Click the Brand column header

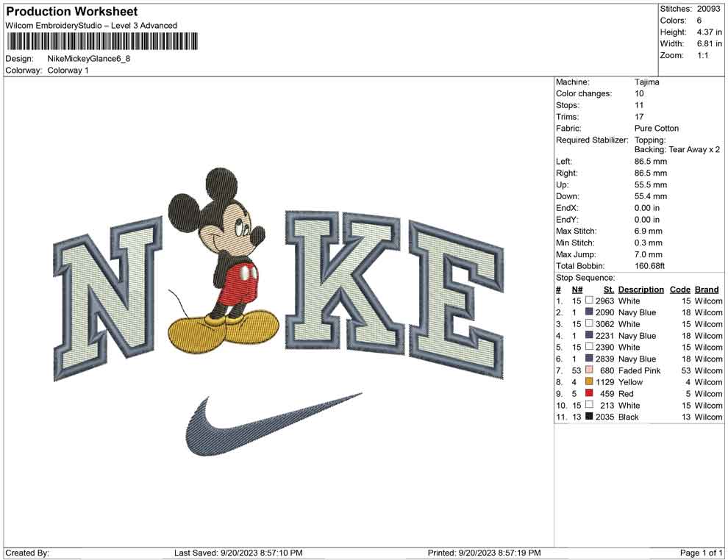pyautogui.click(x=707, y=290)
